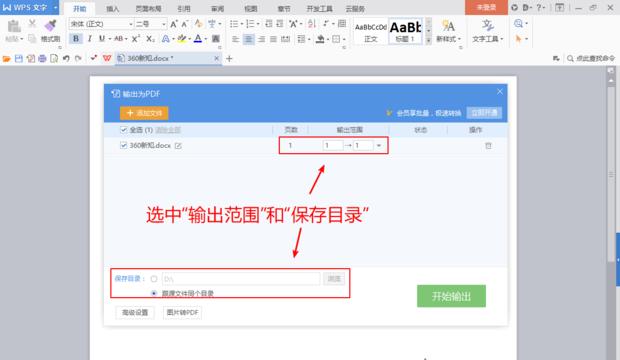Click the edit icon next to 360新知.docx
Image resolution: width=620 pixels, height=360 pixels.
(x=178, y=146)
